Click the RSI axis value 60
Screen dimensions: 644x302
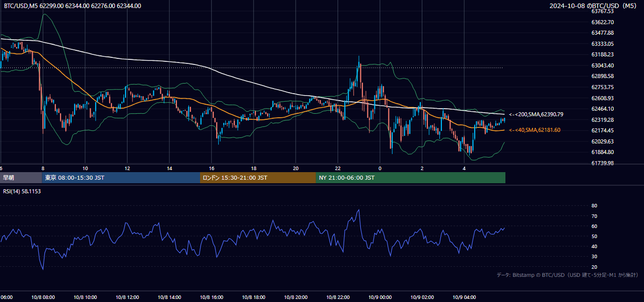[x=594, y=226]
